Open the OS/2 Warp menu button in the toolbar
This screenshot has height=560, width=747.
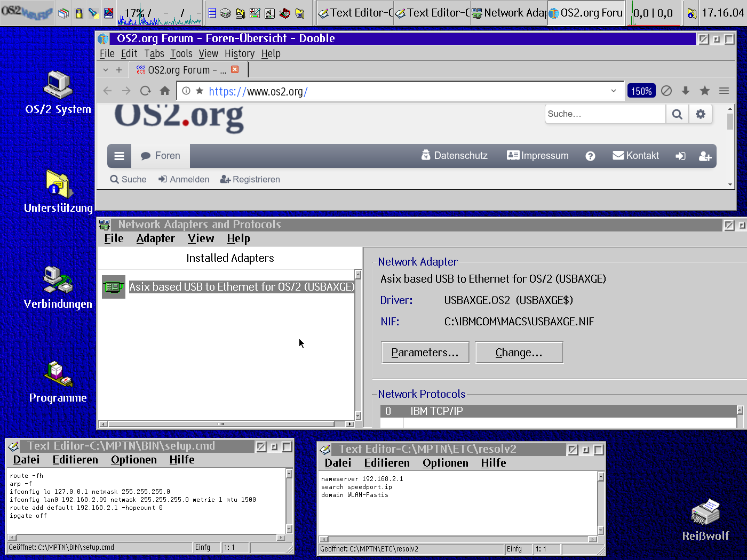coord(27,13)
